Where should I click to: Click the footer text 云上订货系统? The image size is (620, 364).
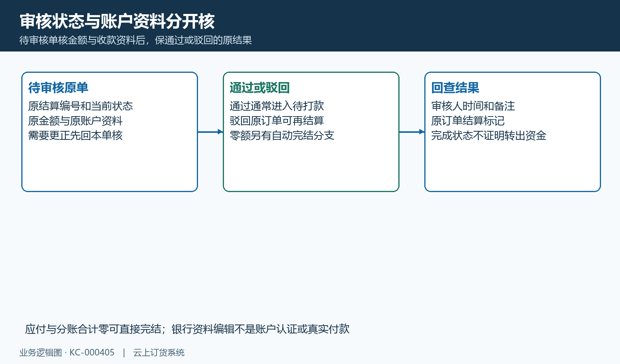pyautogui.click(x=159, y=353)
